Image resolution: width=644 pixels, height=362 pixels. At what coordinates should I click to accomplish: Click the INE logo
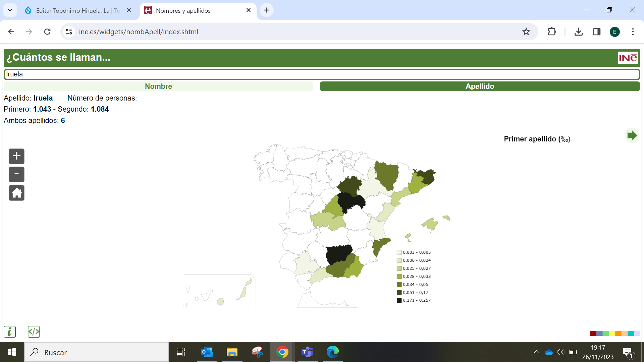click(x=628, y=58)
